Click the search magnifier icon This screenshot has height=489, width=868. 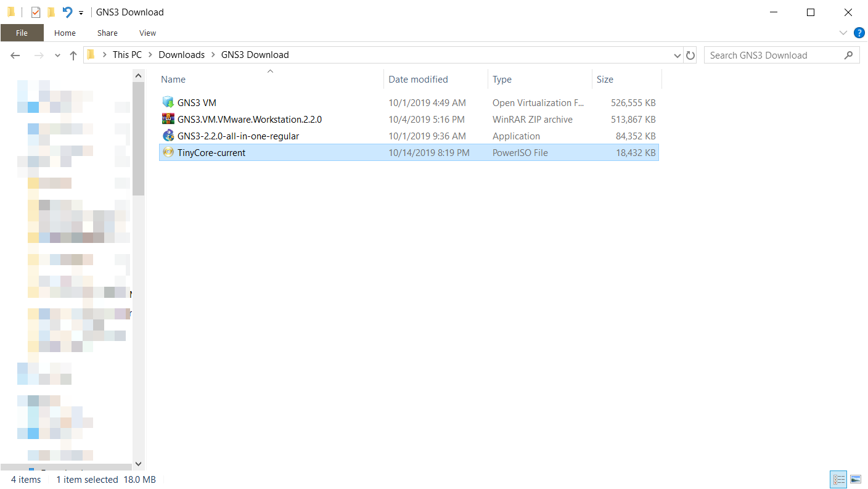tap(849, 55)
